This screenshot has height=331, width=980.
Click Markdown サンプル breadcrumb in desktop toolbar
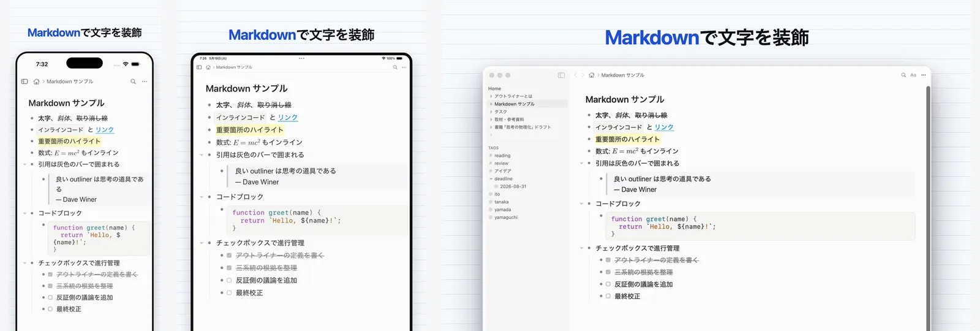(x=623, y=75)
